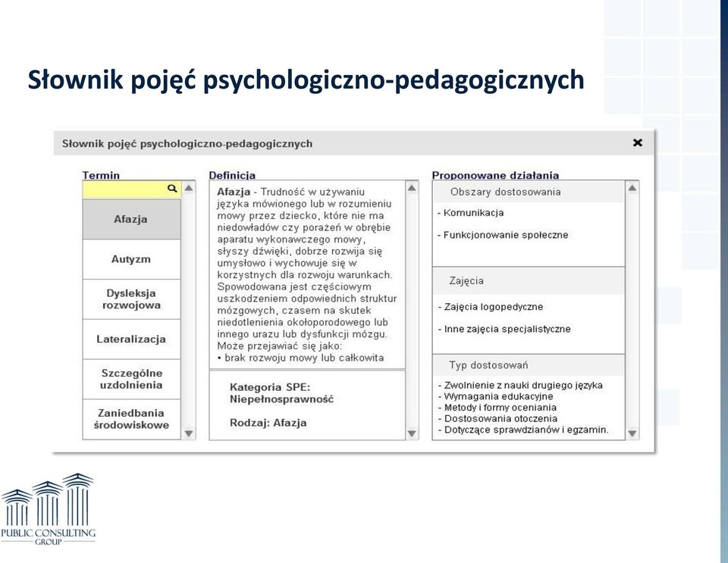The width and height of the screenshot is (728, 563).
Task: Click the Rodzaj: Afazja text
Action: 268,423
